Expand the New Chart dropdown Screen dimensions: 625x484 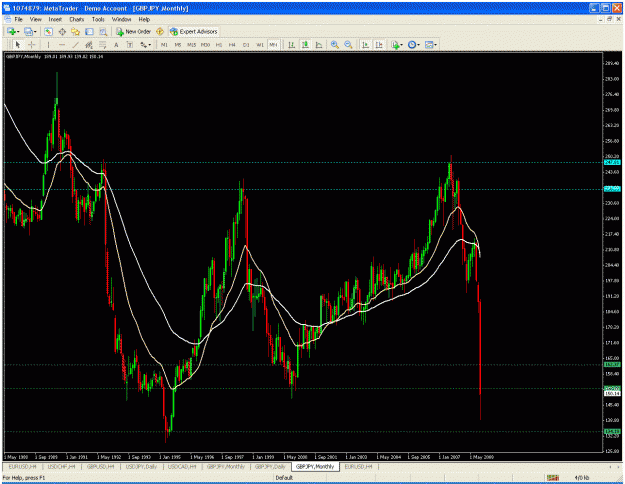click(13, 31)
